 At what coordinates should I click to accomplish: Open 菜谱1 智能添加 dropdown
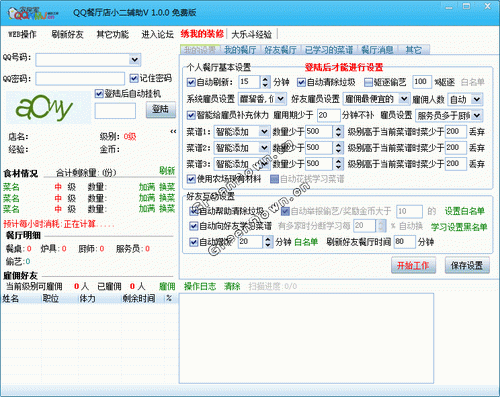point(264,132)
